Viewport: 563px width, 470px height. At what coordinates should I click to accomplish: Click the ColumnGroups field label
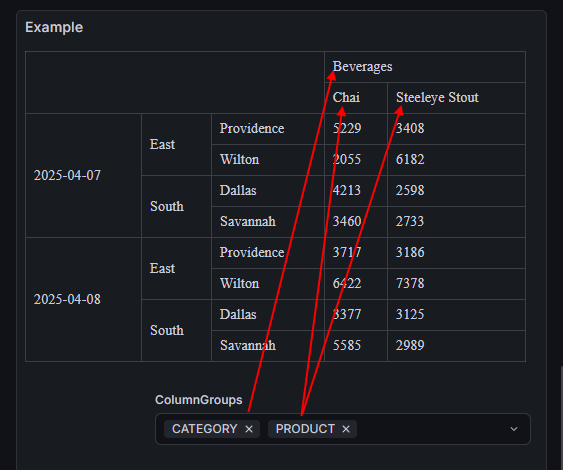[x=199, y=400]
